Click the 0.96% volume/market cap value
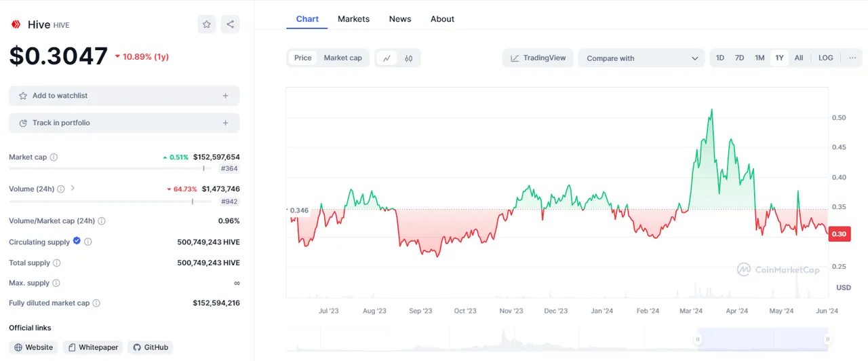This screenshot has height=361, width=868. [x=229, y=221]
